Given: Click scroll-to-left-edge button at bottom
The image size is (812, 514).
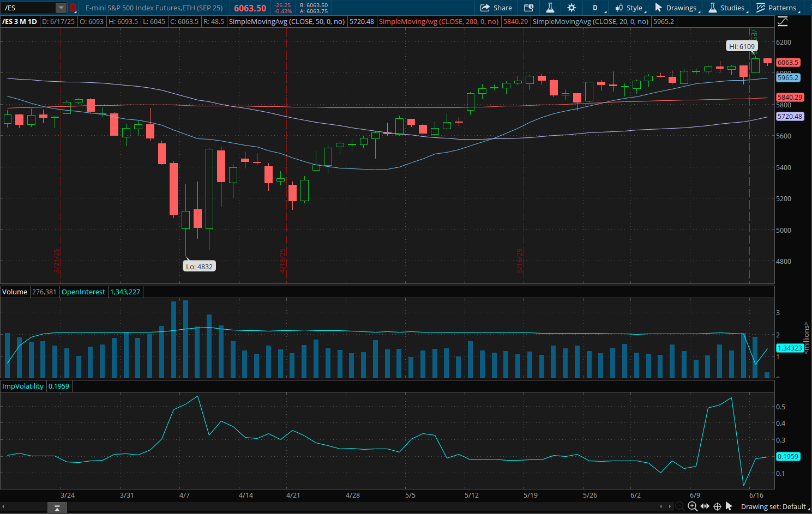Looking at the screenshot, I should point(57,508).
